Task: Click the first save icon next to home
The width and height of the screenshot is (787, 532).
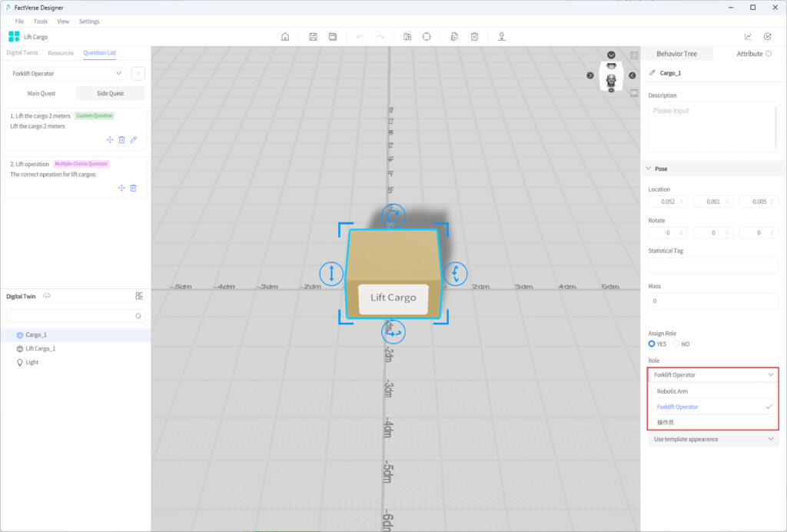Action: click(x=314, y=37)
